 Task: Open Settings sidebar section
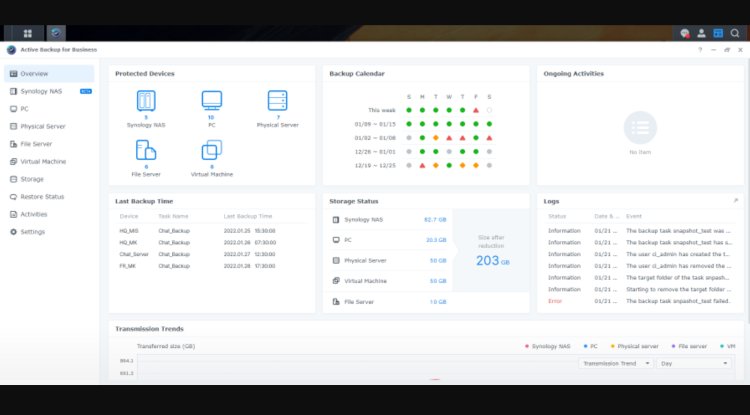click(49, 232)
